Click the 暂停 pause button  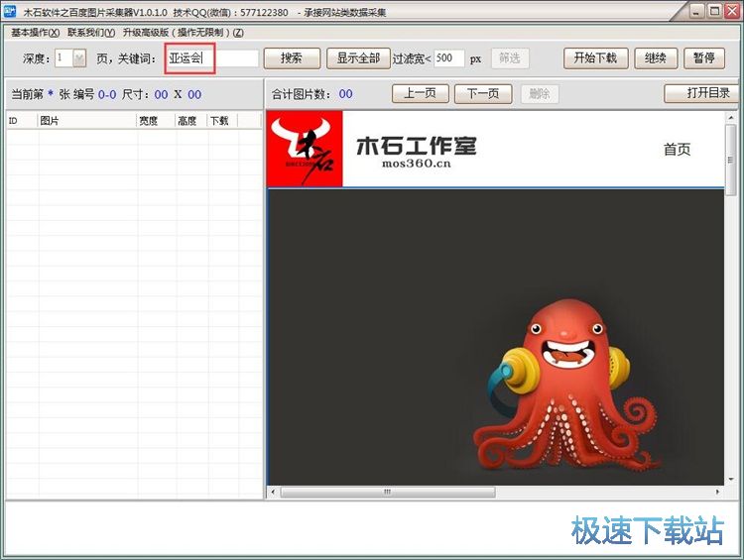tap(704, 58)
